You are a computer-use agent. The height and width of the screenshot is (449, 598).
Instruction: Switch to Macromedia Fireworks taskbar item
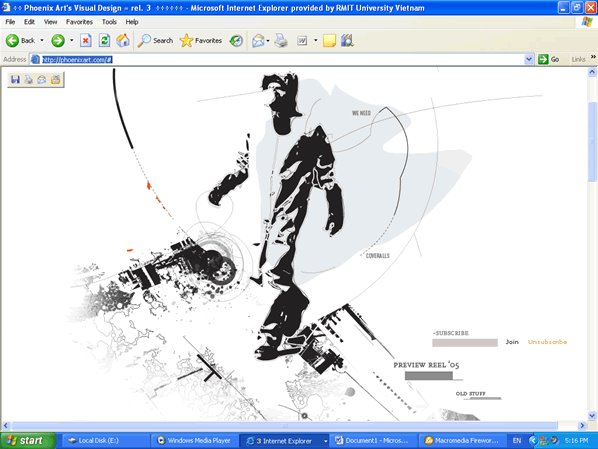(462, 441)
